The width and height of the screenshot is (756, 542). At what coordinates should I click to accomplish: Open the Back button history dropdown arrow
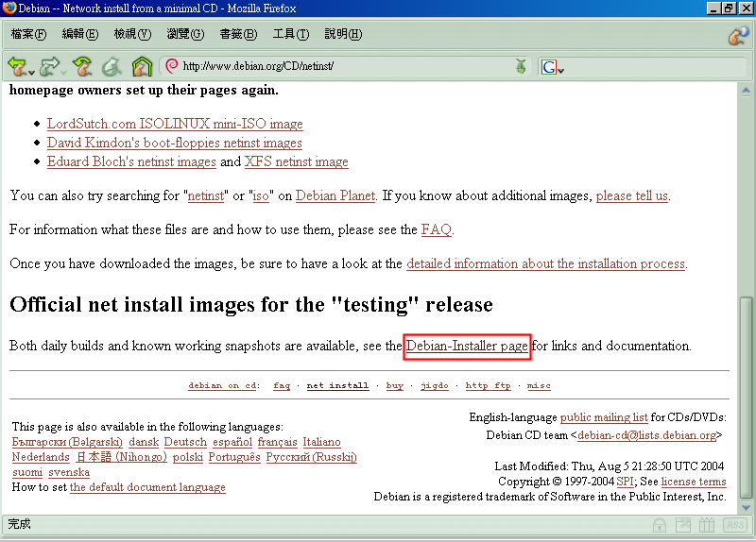tap(32, 71)
